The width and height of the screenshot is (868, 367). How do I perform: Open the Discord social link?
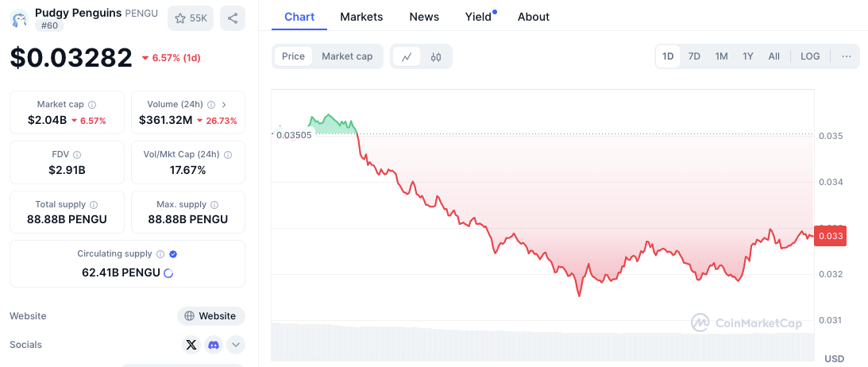(x=213, y=345)
